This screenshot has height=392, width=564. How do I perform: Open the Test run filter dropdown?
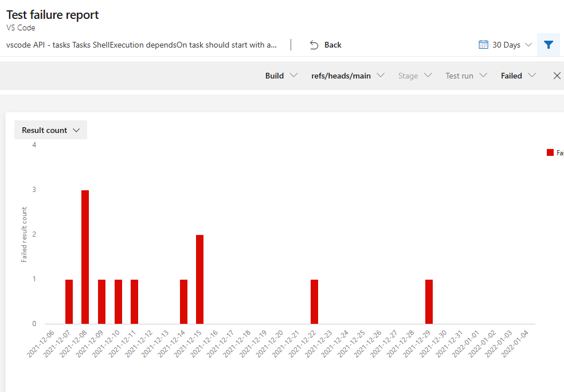(x=466, y=76)
